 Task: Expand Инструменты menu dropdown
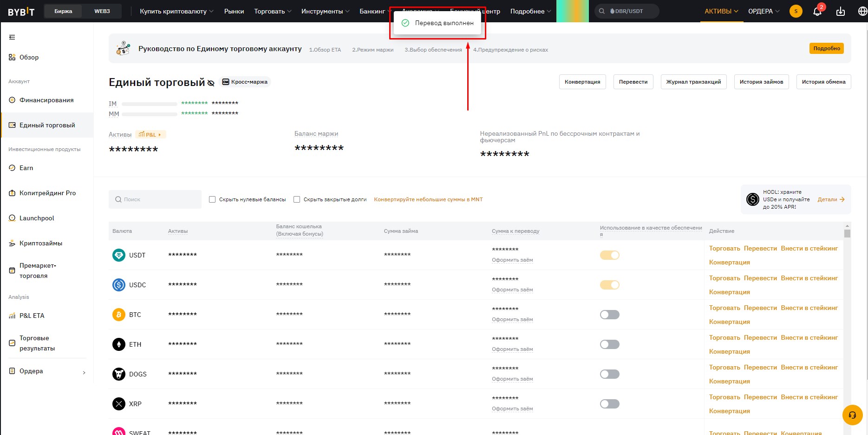click(325, 11)
